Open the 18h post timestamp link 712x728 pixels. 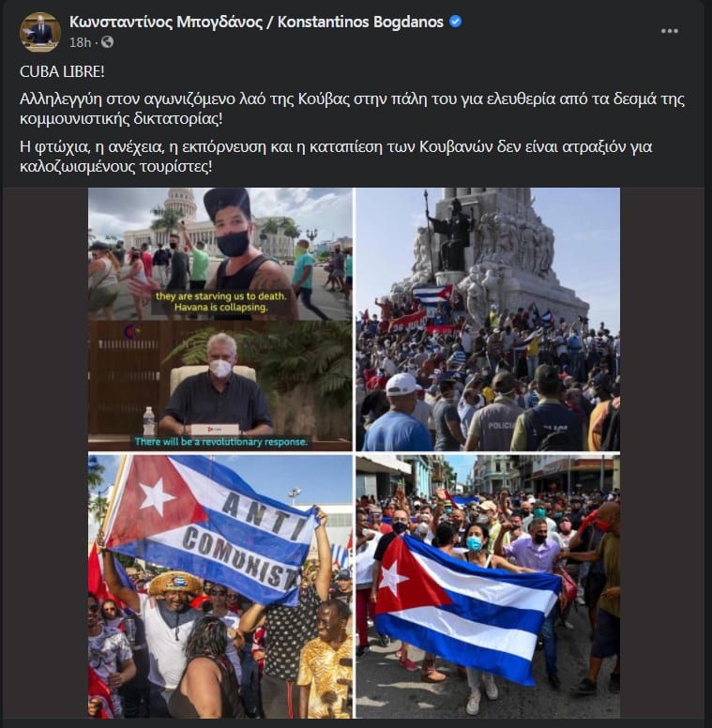[x=80, y=42]
